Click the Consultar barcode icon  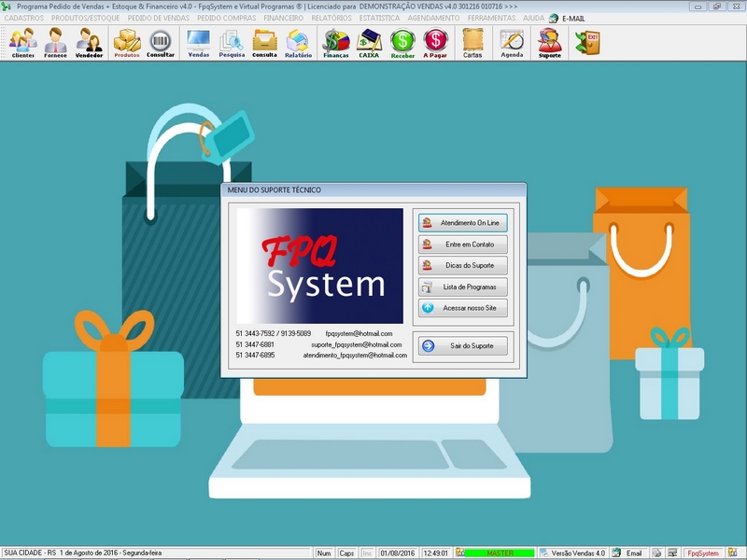[x=161, y=43]
